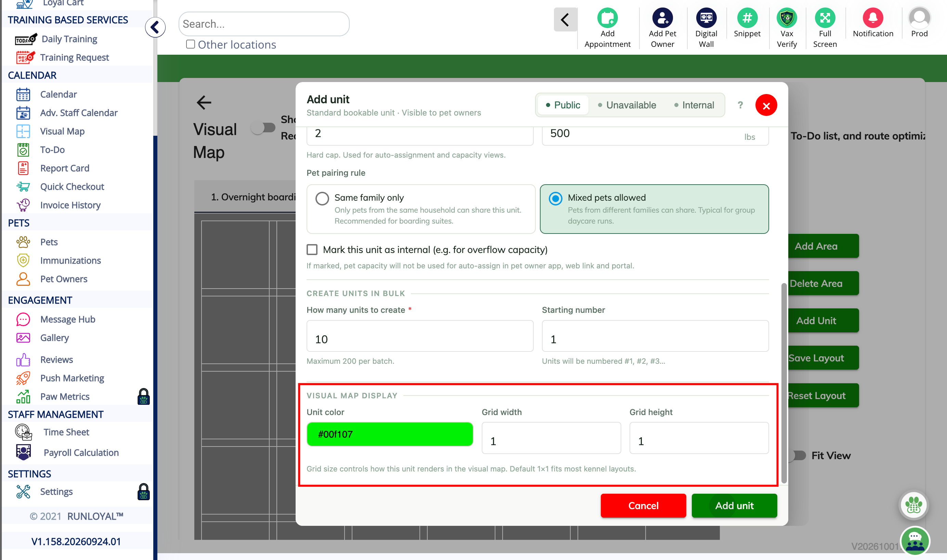
Task: Check Mark this unit as internal
Action: click(312, 250)
